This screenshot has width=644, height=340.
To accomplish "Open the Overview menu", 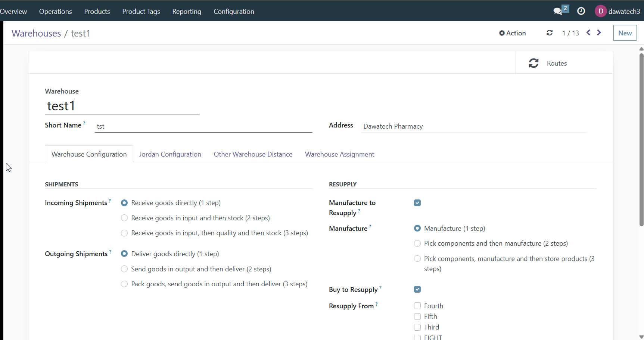I will [x=13, y=12].
